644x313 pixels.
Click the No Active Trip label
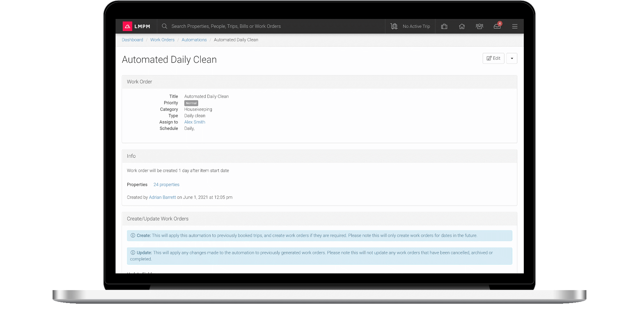pyautogui.click(x=416, y=26)
